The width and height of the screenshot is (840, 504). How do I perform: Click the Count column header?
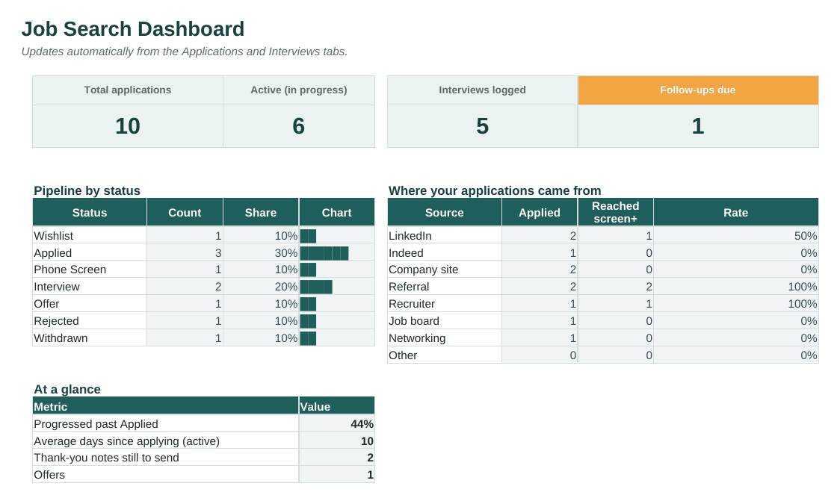(x=185, y=212)
